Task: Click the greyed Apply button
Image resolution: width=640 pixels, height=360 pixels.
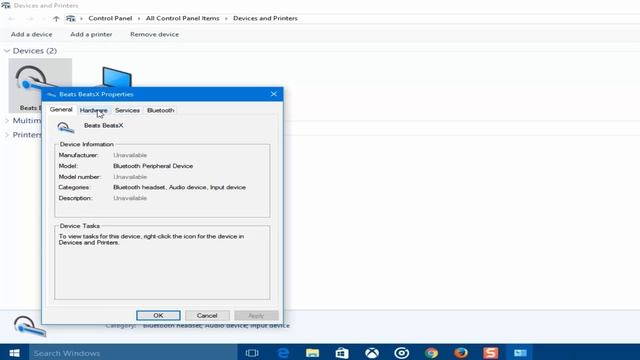Action: point(256,316)
